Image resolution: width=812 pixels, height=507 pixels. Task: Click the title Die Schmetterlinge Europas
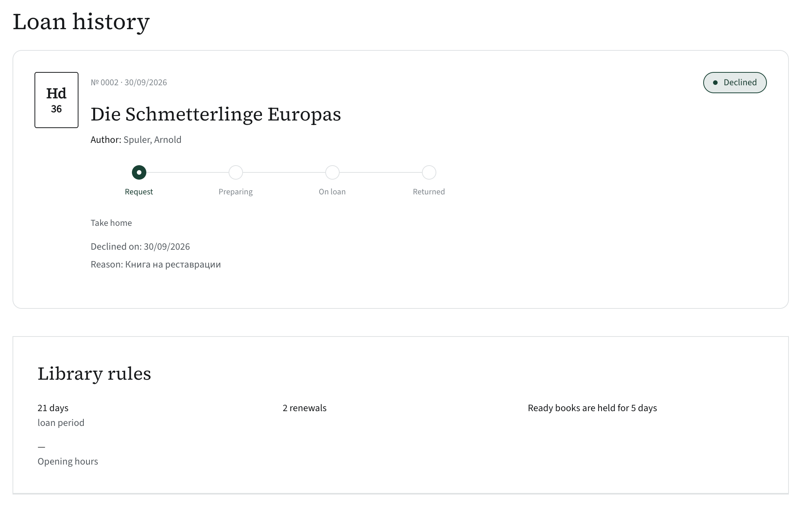[216, 114]
